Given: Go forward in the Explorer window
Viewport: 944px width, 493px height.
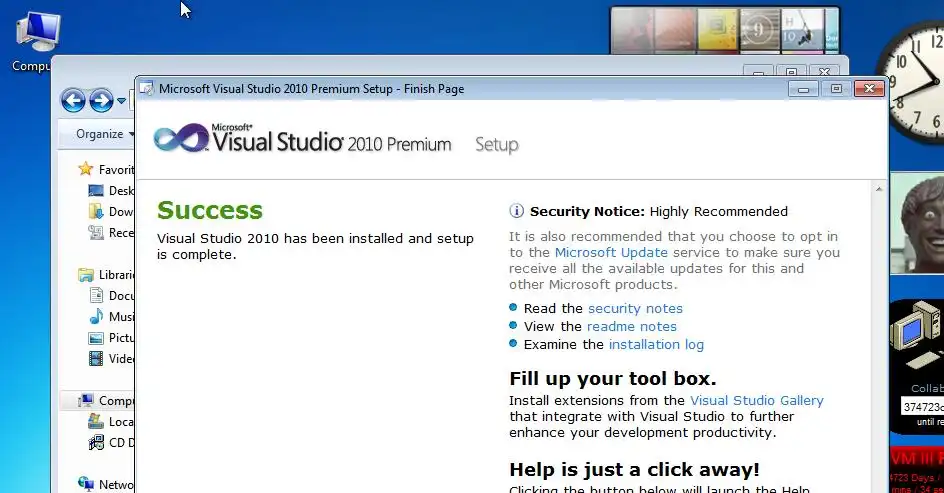Looking at the screenshot, I should [x=101, y=100].
